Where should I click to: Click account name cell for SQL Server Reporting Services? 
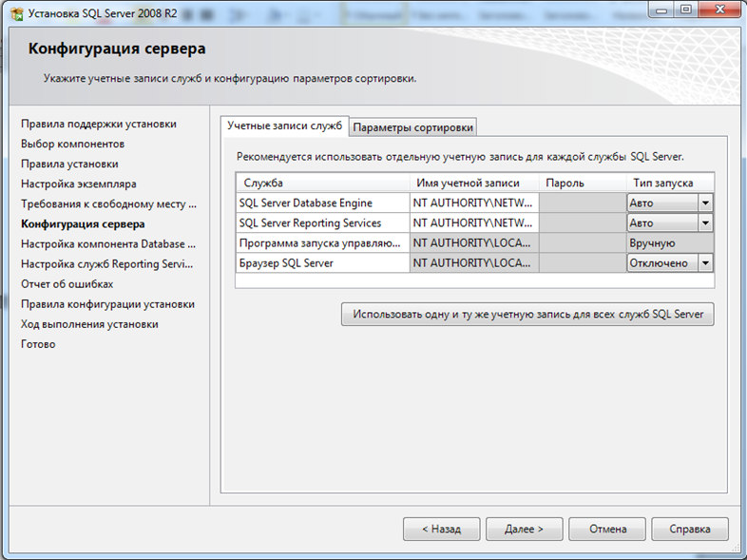pos(474,223)
